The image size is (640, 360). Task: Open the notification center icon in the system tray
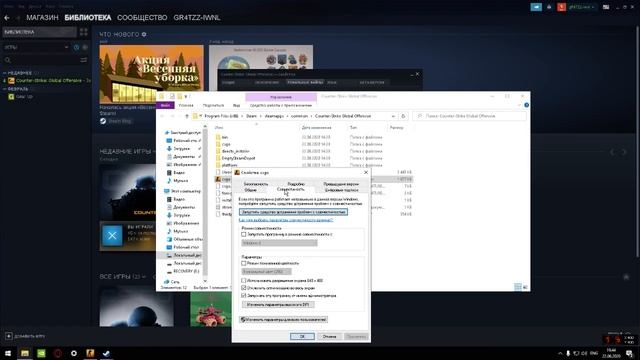tap(629, 353)
